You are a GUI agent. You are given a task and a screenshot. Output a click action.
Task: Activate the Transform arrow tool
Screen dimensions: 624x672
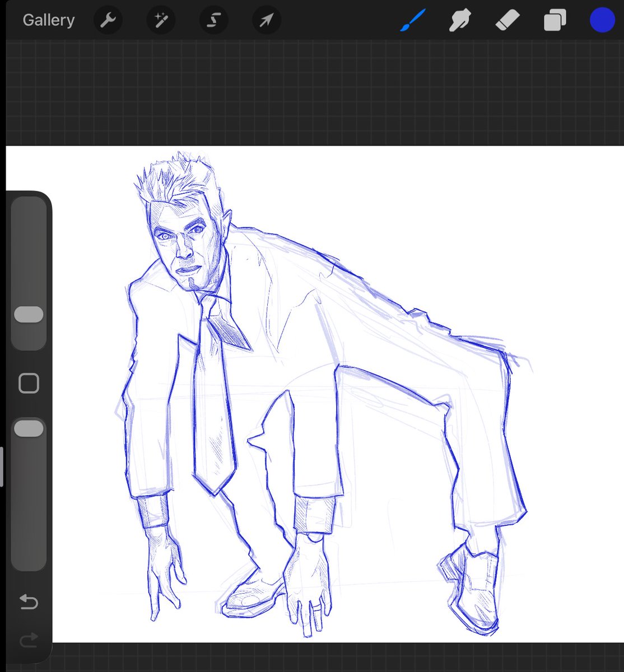[x=266, y=21]
